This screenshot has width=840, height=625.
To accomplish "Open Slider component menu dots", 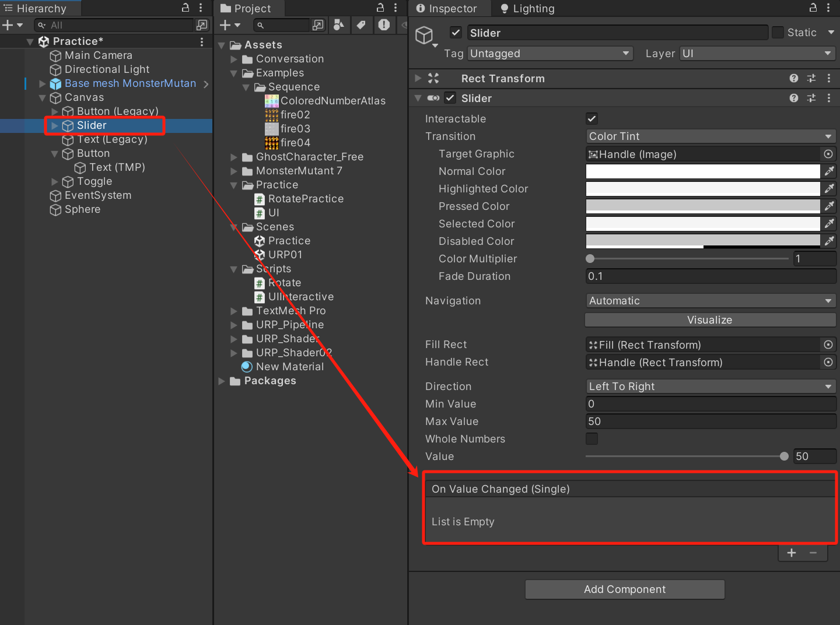I will [x=829, y=98].
